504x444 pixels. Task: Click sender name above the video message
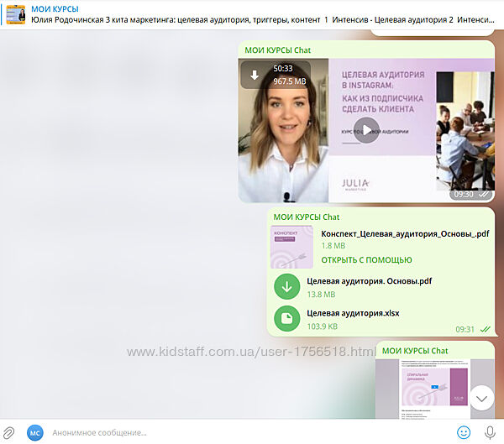point(277,50)
